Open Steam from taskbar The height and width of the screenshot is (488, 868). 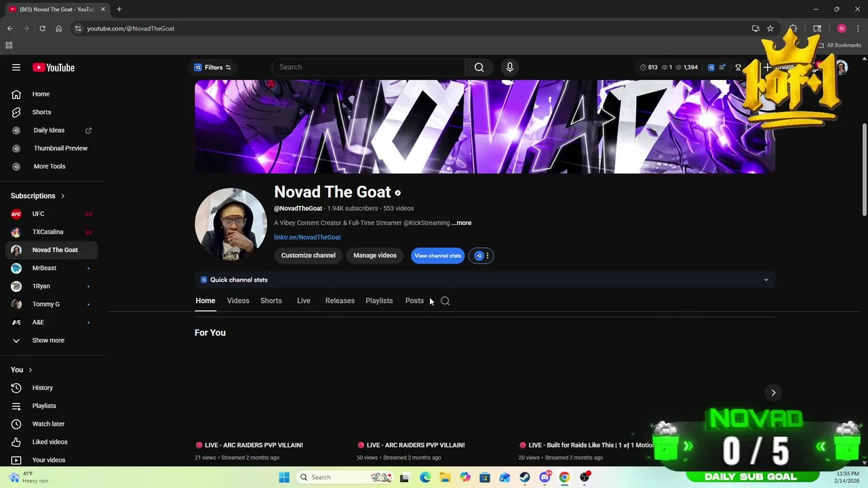(x=525, y=477)
